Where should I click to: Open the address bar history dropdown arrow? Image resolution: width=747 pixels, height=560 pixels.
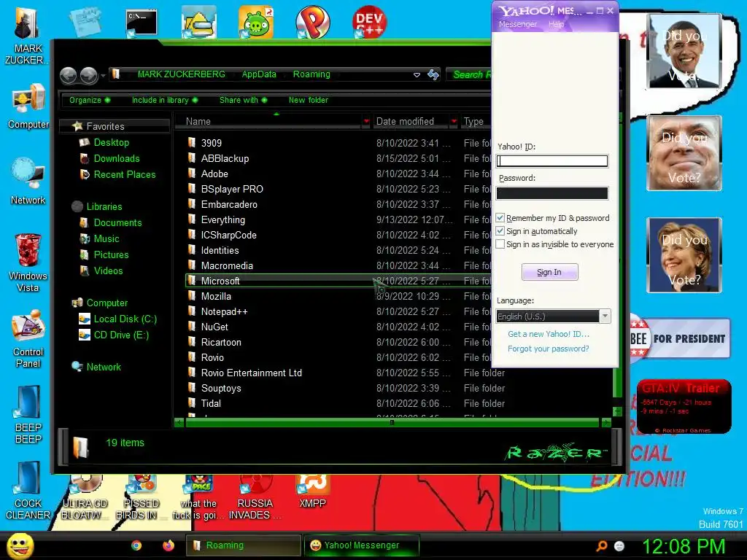point(417,75)
